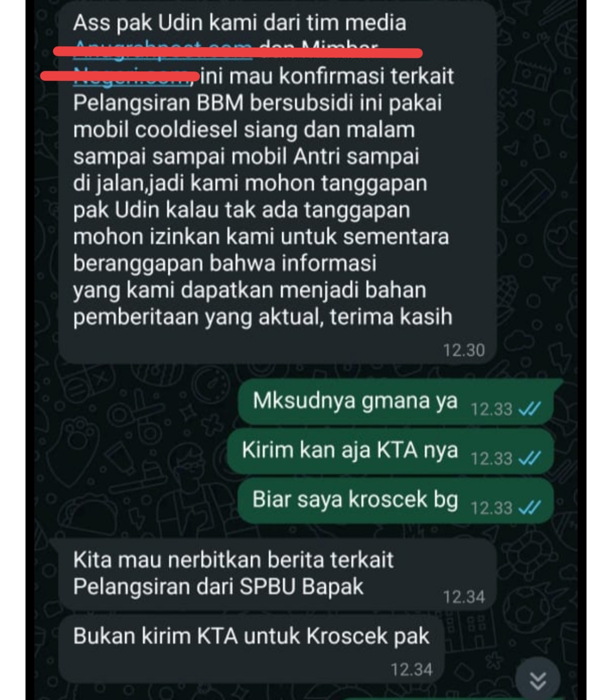The image size is (612, 700).
Task: Tap blue ticks on "Biar saya kroscek bg"
Action: [x=530, y=507]
